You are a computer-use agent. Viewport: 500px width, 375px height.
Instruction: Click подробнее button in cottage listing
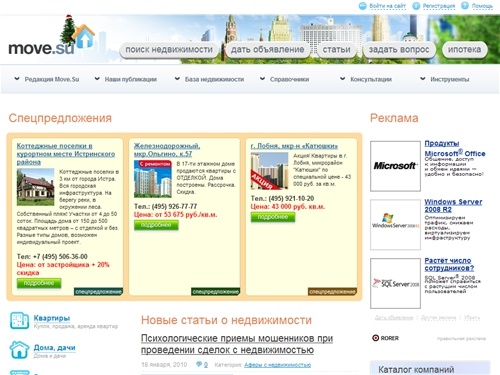[x=39, y=283]
